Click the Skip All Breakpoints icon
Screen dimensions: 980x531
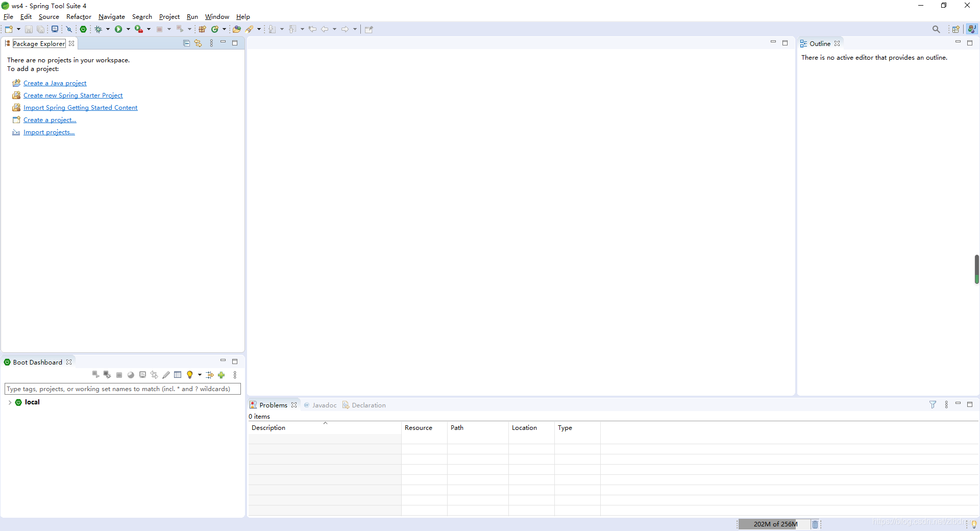(x=69, y=29)
